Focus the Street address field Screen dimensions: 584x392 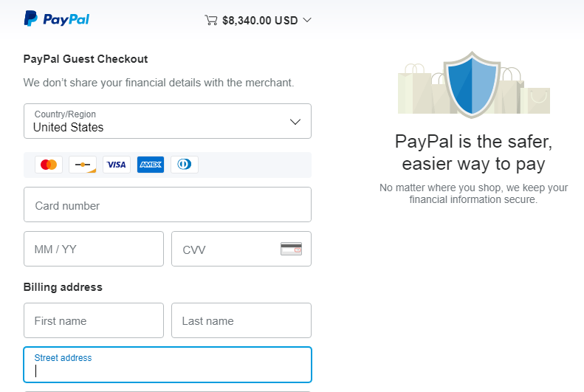coord(168,365)
